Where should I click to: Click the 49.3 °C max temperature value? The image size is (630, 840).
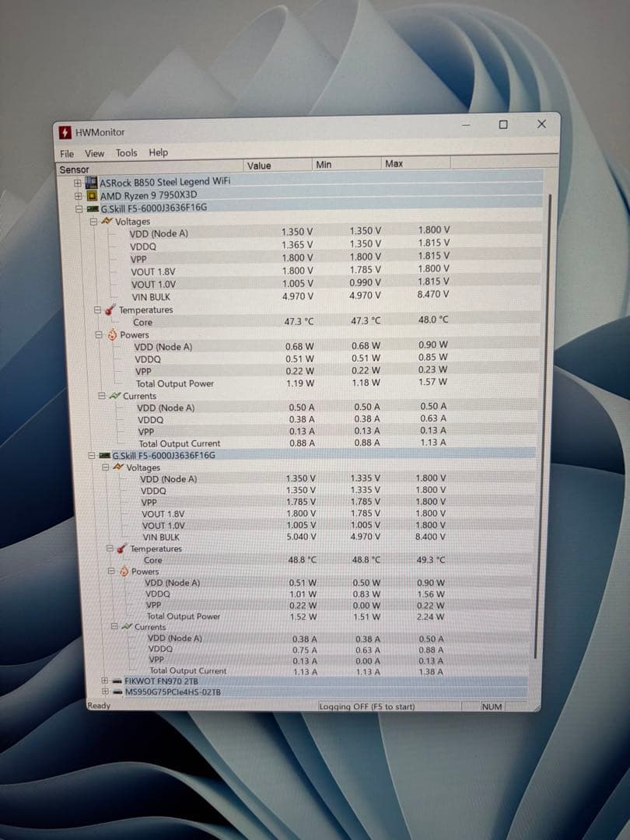[431, 560]
